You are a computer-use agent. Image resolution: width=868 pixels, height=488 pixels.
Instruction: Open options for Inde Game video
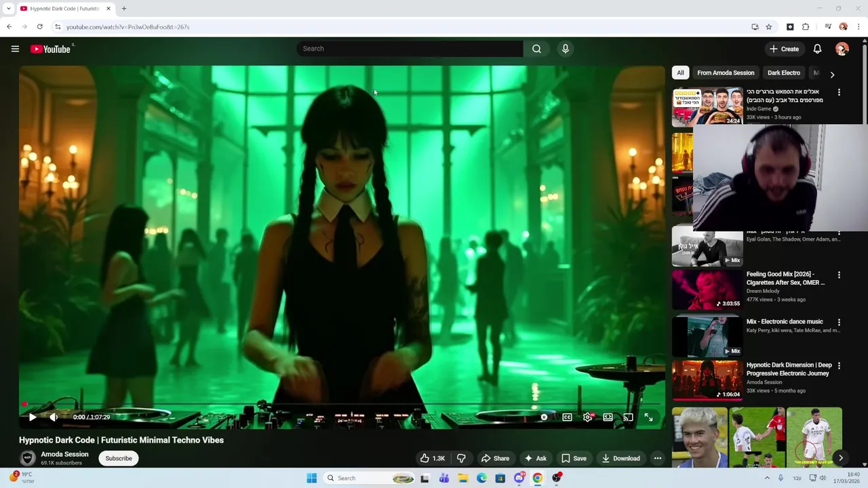point(839,92)
